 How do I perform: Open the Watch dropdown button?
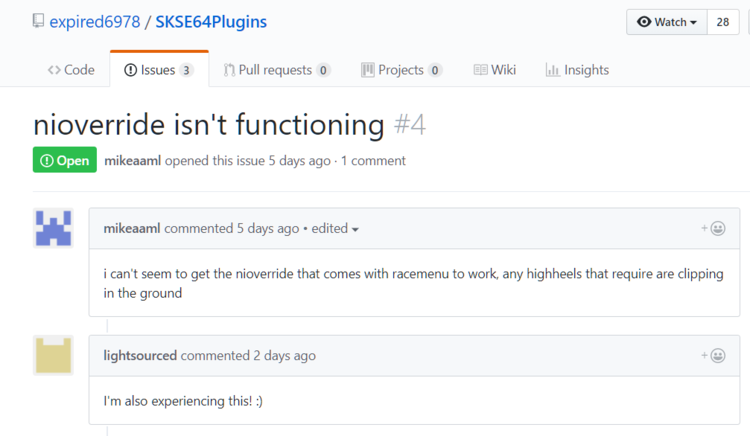pos(667,22)
